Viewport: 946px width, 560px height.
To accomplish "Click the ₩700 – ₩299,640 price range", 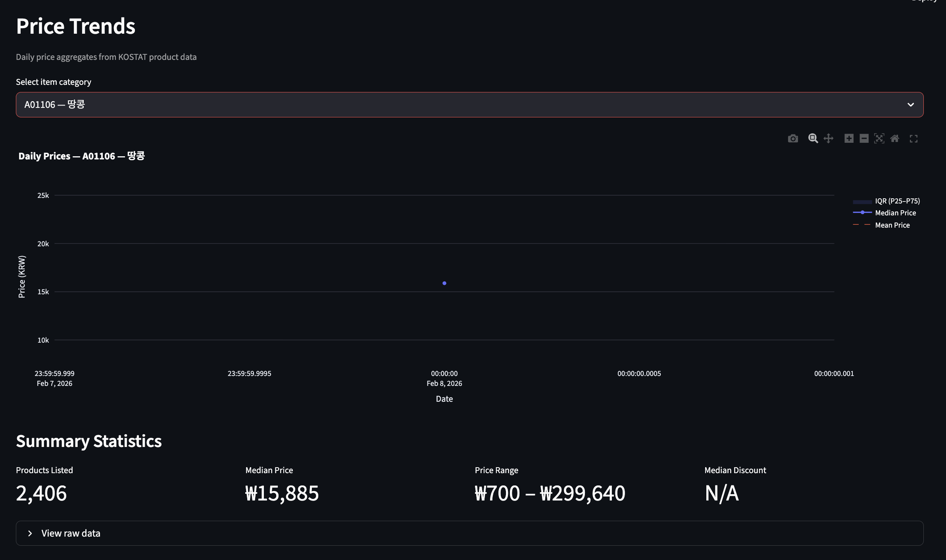I will tap(550, 493).
